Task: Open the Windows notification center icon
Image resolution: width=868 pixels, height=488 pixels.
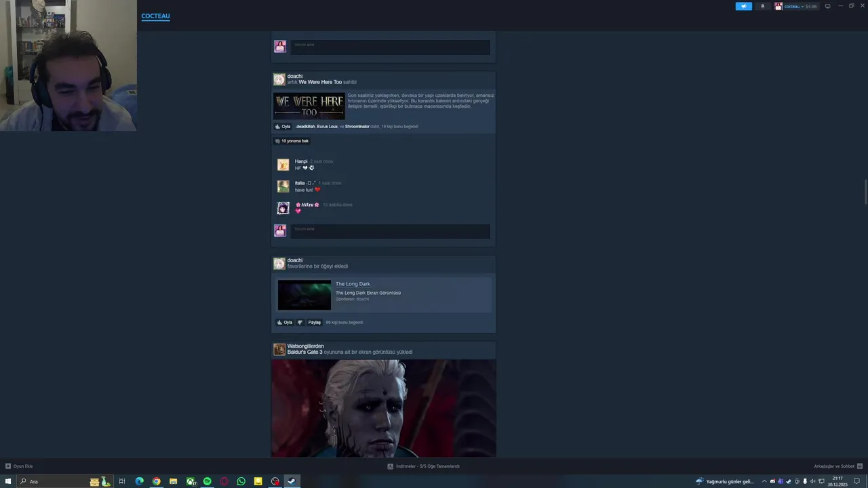Action: click(x=856, y=481)
